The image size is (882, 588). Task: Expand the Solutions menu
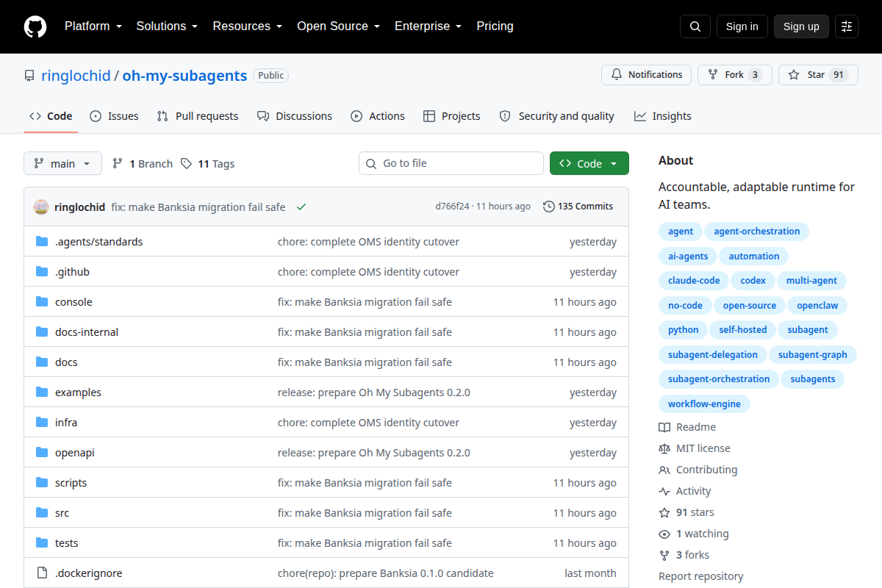tap(167, 26)
